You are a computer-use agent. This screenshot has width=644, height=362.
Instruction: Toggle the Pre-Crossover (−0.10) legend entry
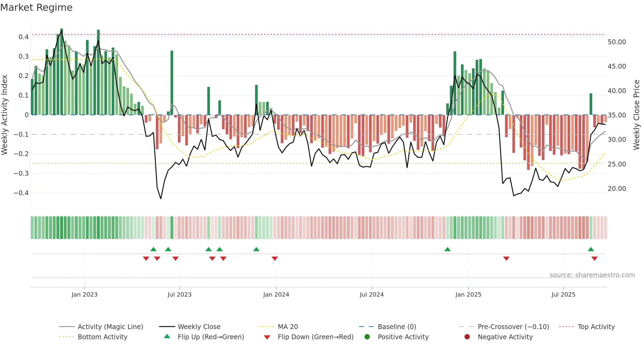(504, 327)
